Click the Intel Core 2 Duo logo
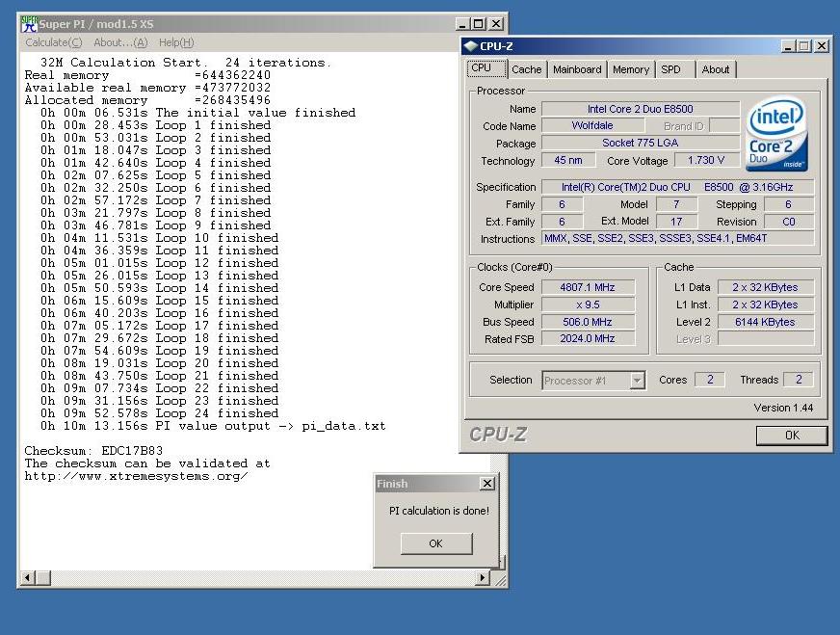The image size is (840, 635). pyautogui.click(x=776, y=133)
